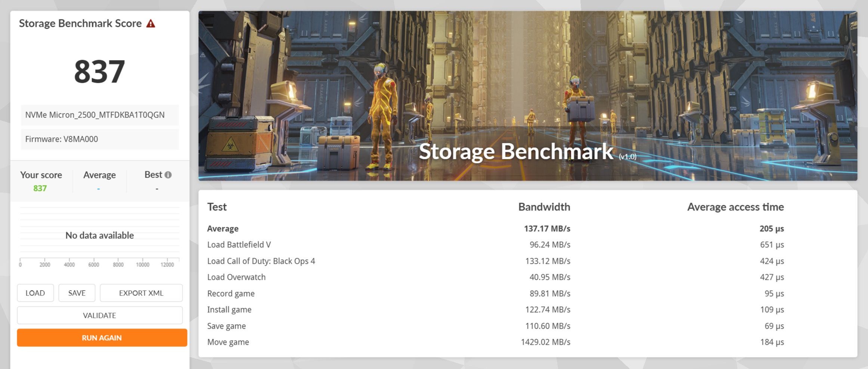Click the 137.17 MB/s average bandwidth
Viewport: 868px width, 369px height.
click(x=547, y=228)
